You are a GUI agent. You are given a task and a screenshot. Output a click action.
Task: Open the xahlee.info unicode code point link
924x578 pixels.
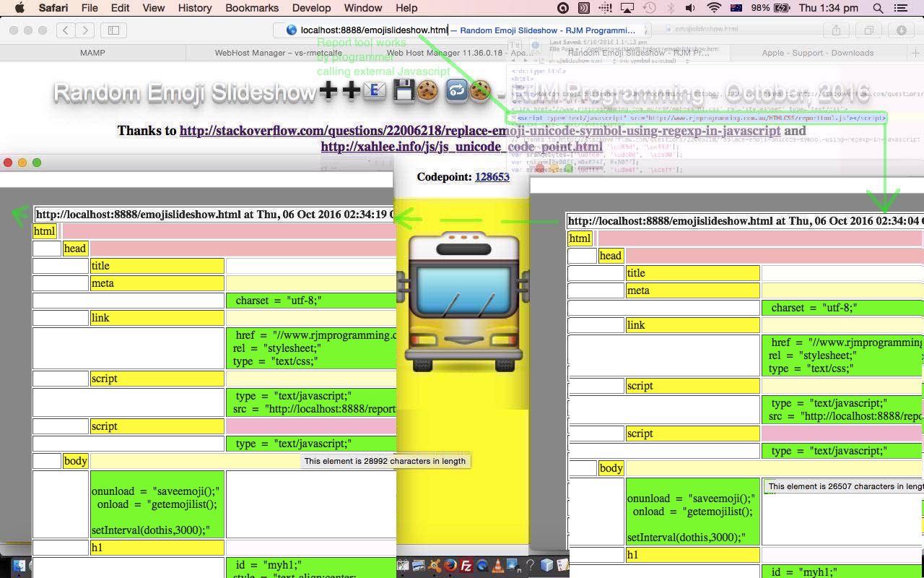[x=461, y=147]
